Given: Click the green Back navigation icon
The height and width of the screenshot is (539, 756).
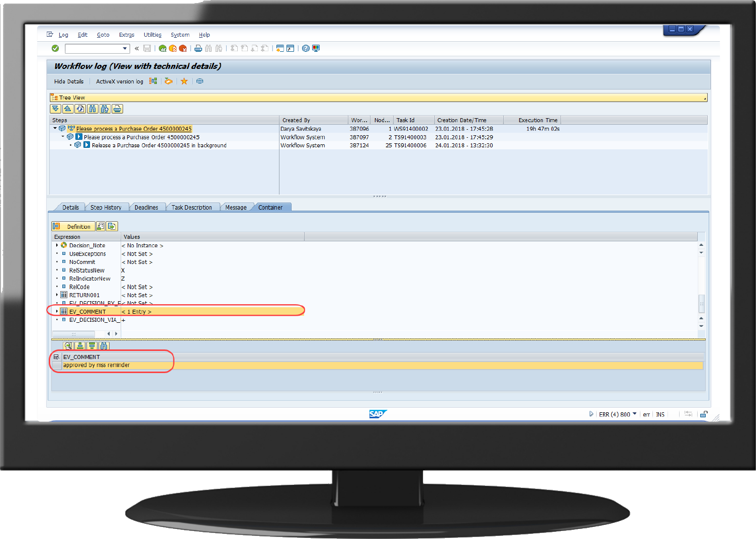Looking at the screenshot, I should (x=162, y=48).
